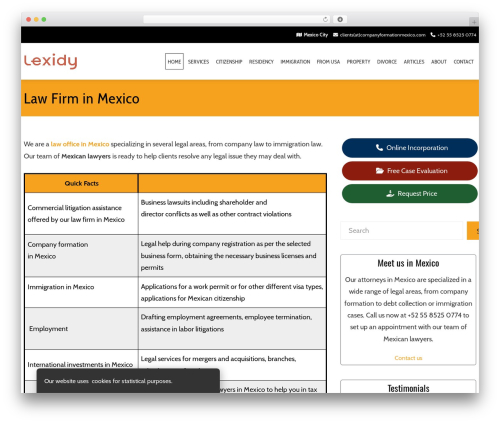
Task: Click 'Drafting employment agreements' cell
Action: tap(232, 329)
